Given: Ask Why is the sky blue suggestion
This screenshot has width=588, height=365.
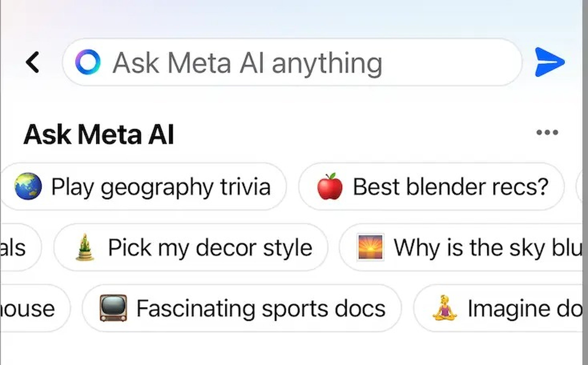Looking at the screenshot, I should [461, 247].
